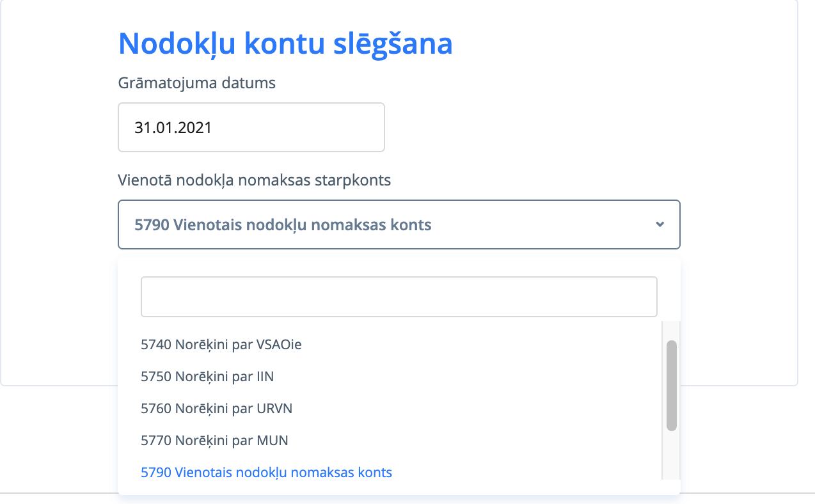Click the Grāmatojuma datums date field
This screenshot has height=504, width=815.
tap(251, 127)
